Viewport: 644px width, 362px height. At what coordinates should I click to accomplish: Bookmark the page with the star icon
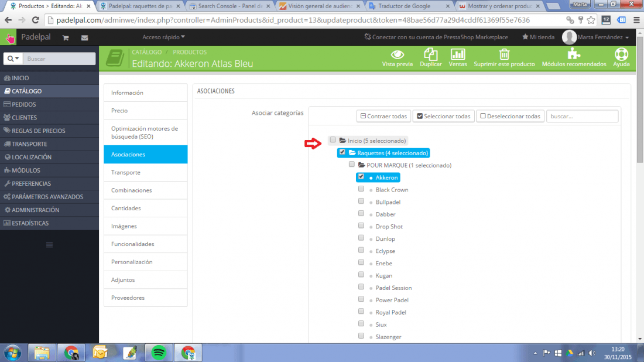point(591,20)
